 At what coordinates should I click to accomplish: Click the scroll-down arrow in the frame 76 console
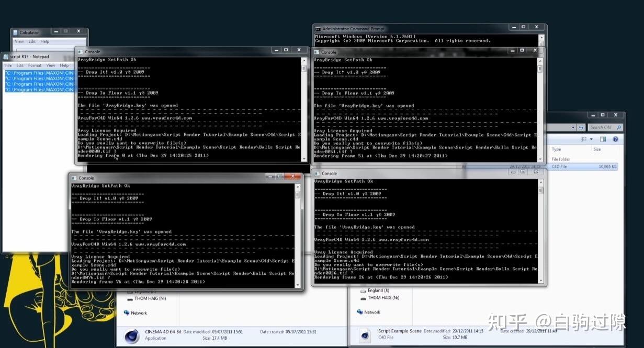tap(298, 285)
